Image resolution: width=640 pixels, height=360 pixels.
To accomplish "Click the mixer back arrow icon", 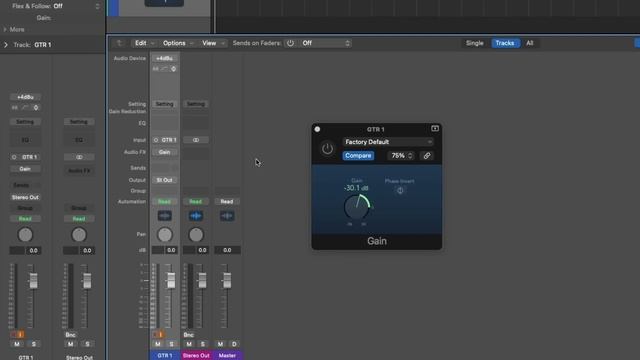I will [x=119, y=43].
